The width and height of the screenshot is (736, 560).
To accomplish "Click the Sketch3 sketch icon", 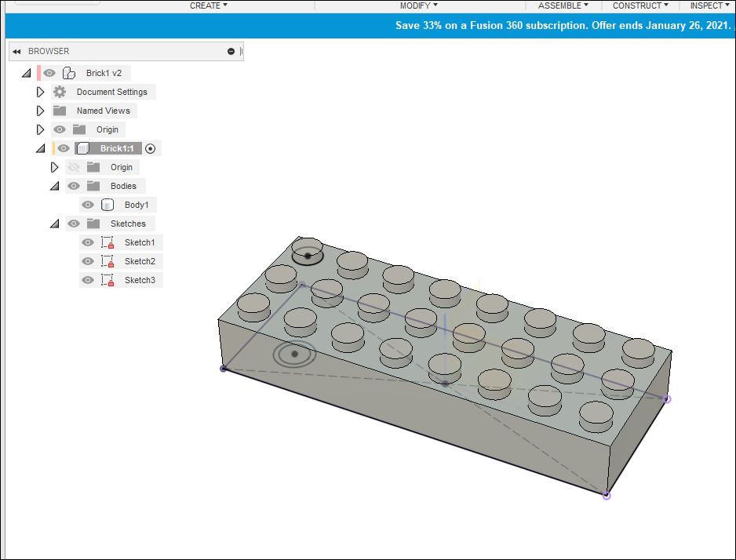I will coord(106,280).
